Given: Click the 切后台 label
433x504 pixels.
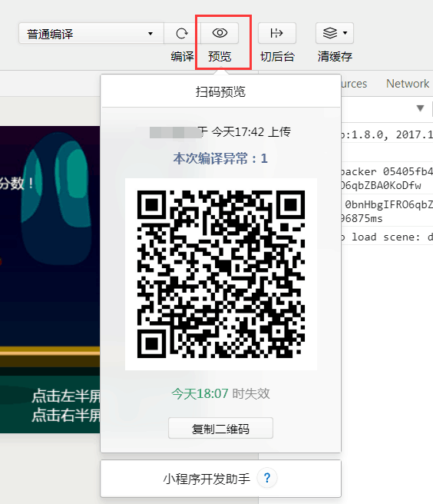Looking at the screenshot, I should click(277, 57).
